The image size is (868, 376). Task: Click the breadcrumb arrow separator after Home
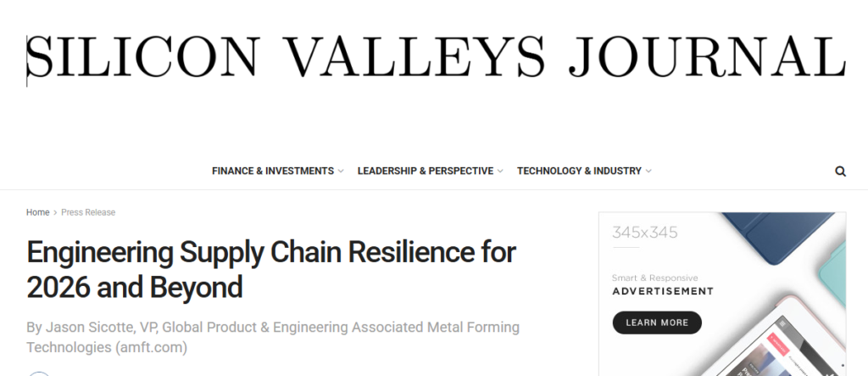pos(55,212)
